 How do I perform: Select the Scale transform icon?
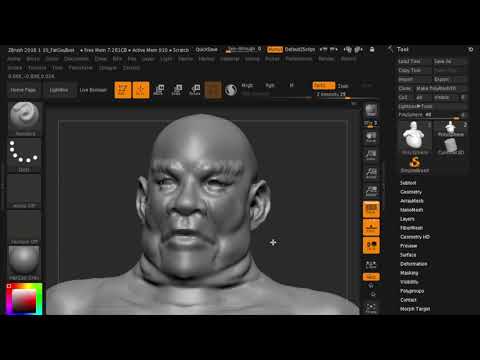[x=177, y=90]
